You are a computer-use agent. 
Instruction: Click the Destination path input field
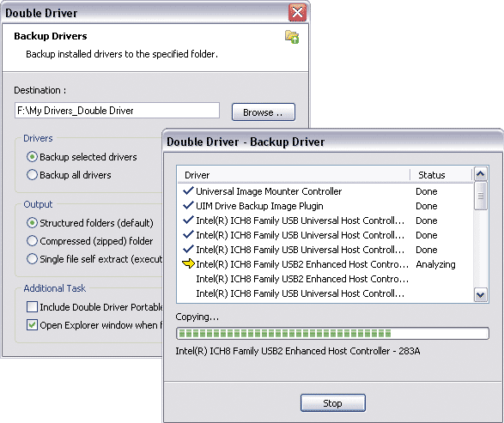pyautogui.click(x=117, y=111)
